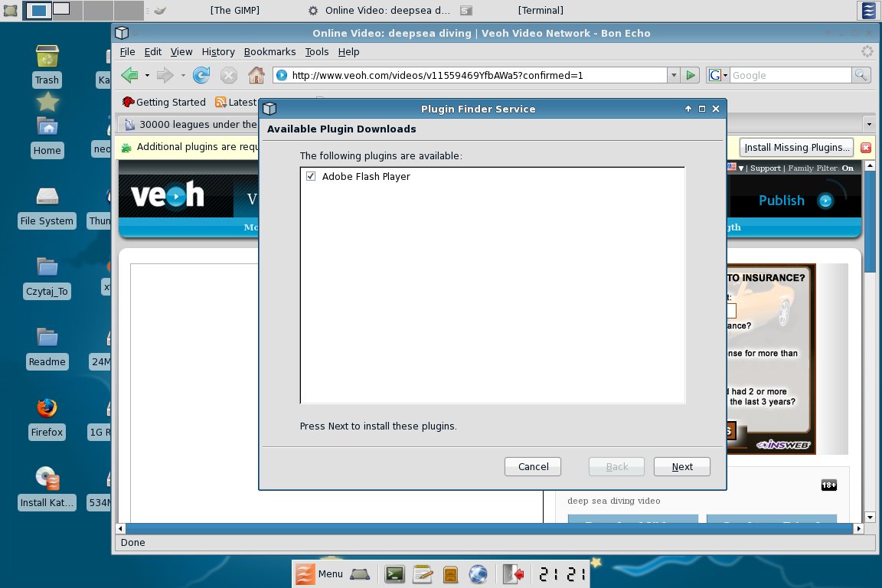Click the search magnifier icon

click(861, 75)
